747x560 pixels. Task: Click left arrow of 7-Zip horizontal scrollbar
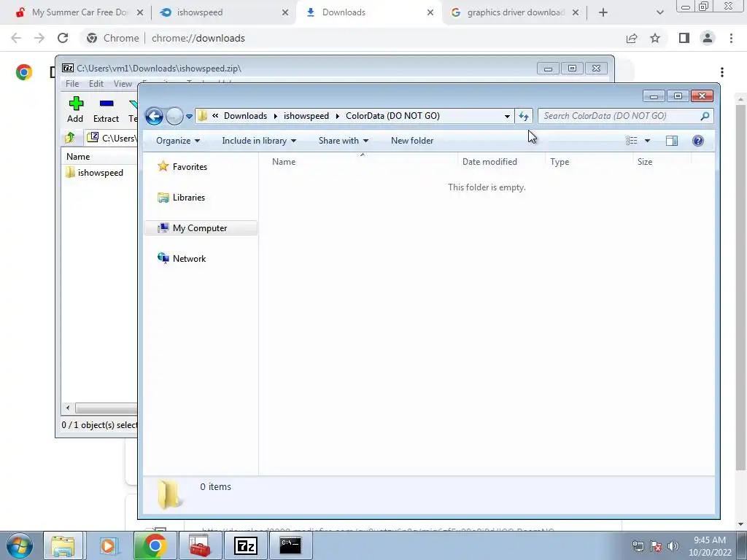pos(68,408)
